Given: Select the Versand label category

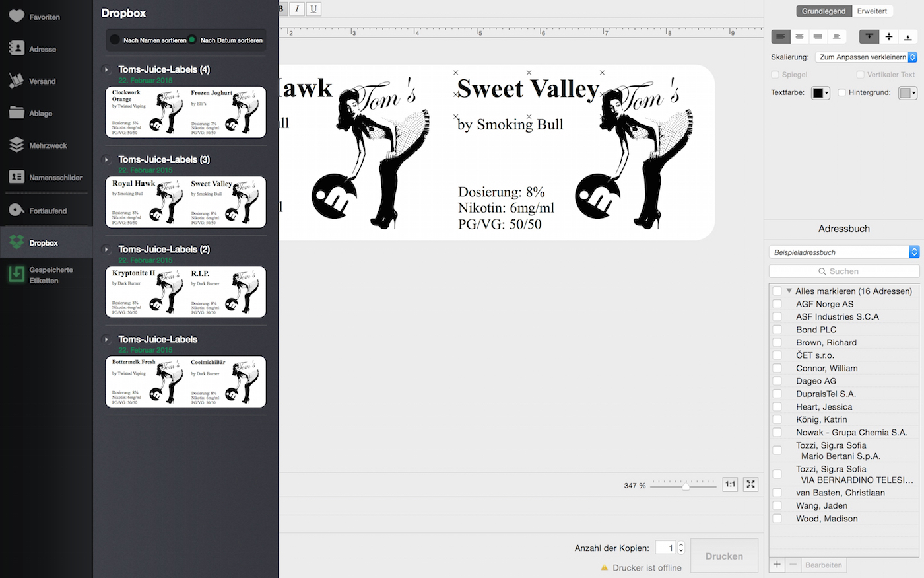Looking at the screenshot, I should point(42,81).
